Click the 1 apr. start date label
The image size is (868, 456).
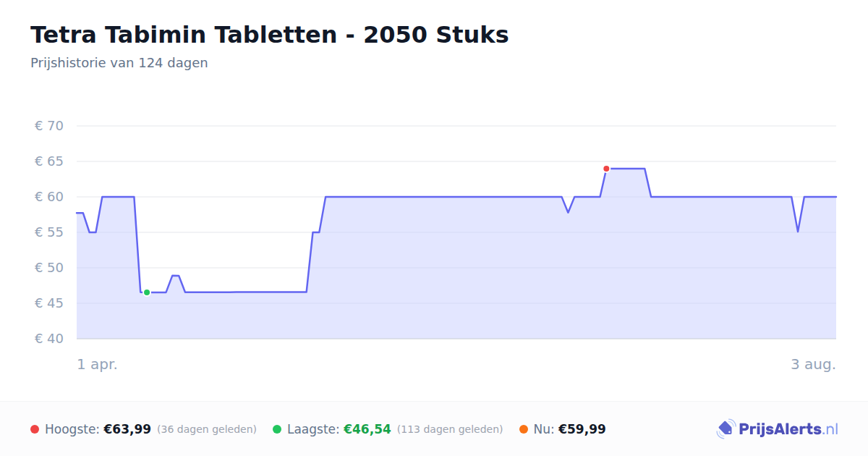[x=98, y=364]
